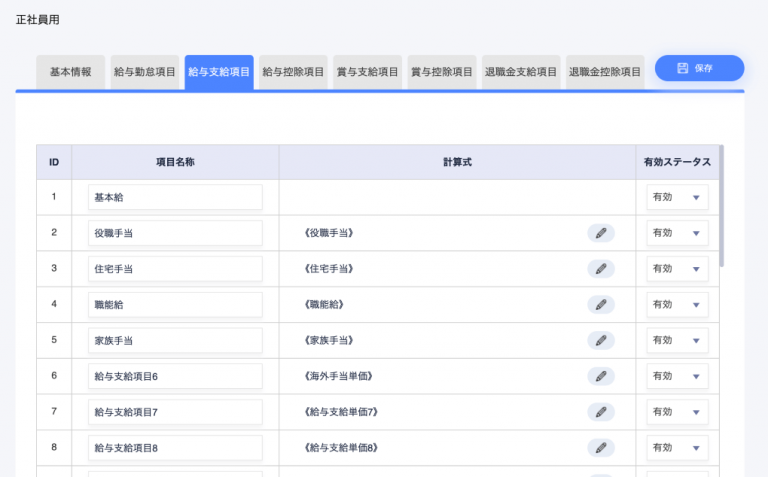Select the 賞与支給項目 tab
The height and width of the screenshot is (477, 768).
367,72
